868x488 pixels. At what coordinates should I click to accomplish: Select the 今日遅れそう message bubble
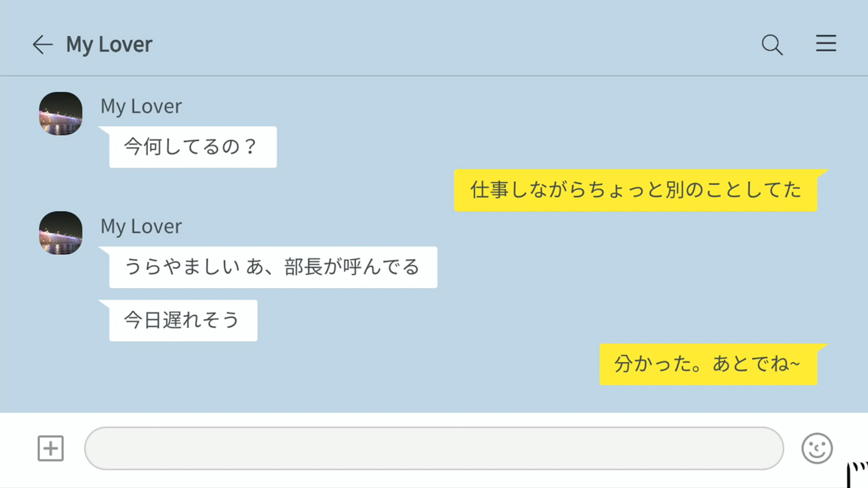pos(183,321)
